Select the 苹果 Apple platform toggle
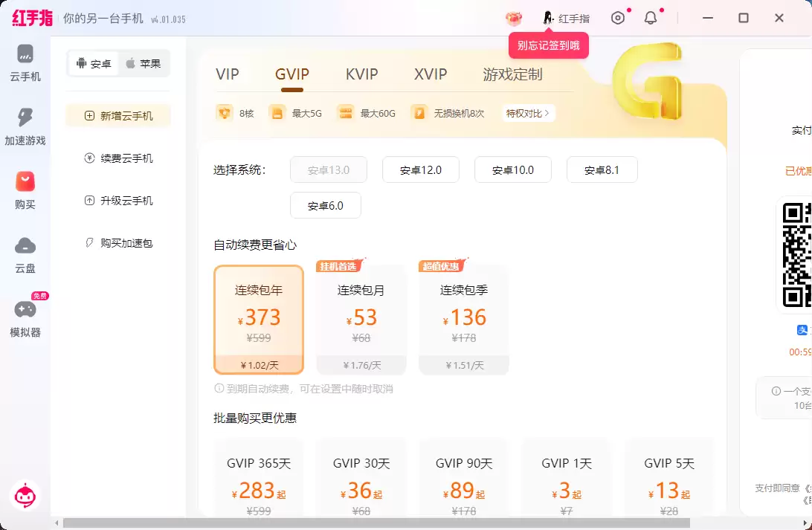This screenshot has height=530, width=812. pos(144,64)
